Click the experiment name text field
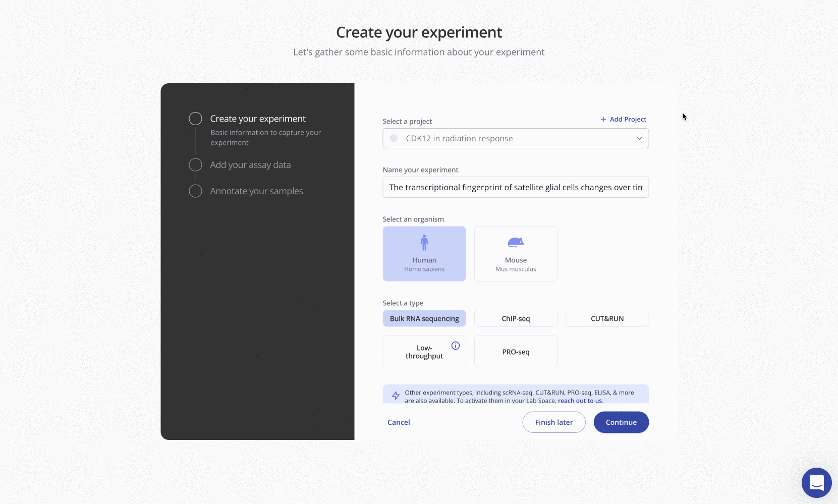This screenshot has width=838, height=504. coord(516,187)
